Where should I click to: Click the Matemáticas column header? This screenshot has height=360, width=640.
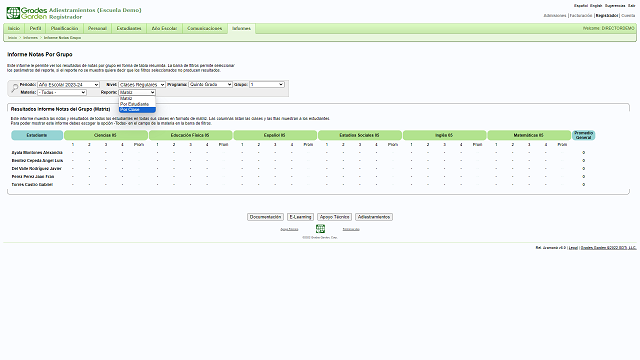tap(529, 135)
